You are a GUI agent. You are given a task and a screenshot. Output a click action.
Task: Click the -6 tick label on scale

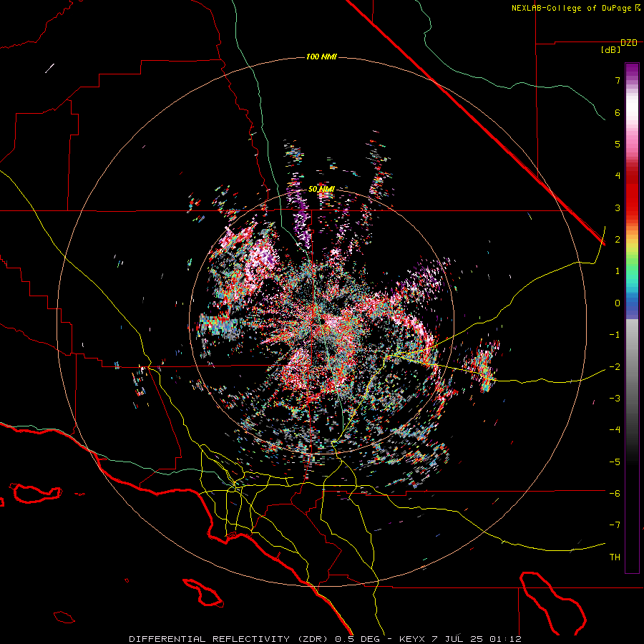pyautogui.click(x=615, y=494)
